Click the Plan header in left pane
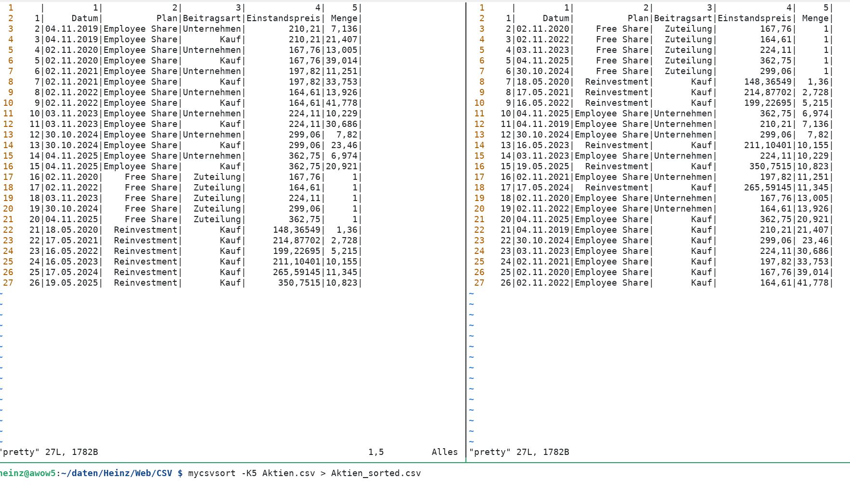850x504 pixels. (167, 18)
